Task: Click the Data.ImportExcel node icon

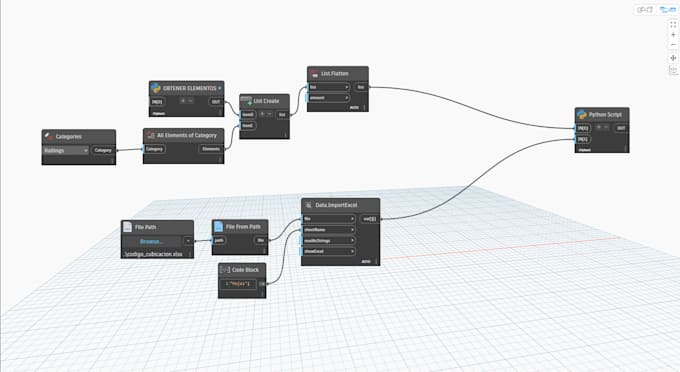Action: [x=308, y=205]
